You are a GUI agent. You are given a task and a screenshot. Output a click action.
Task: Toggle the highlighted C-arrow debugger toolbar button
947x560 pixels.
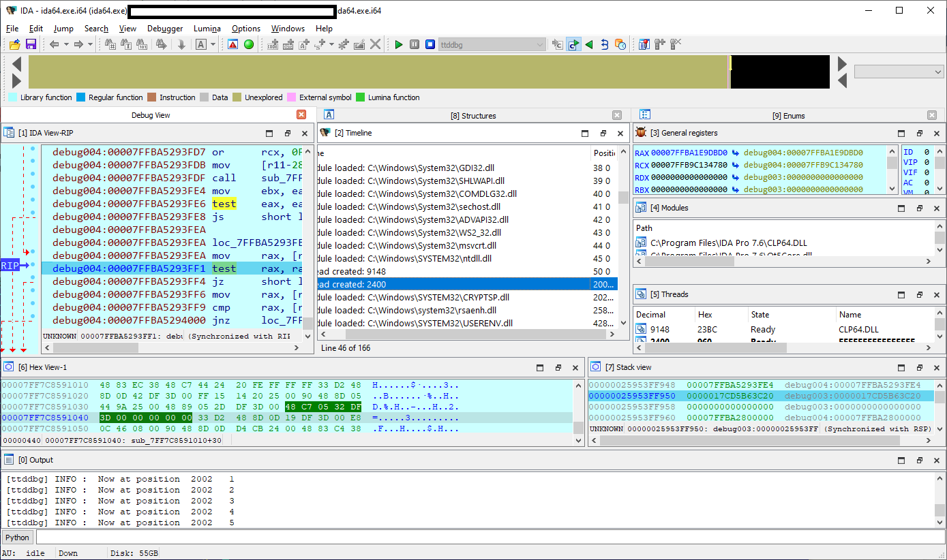(573, 44)
